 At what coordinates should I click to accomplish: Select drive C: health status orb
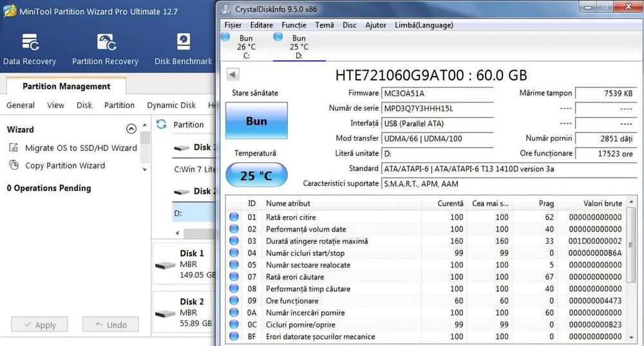(x=225, y=37)
